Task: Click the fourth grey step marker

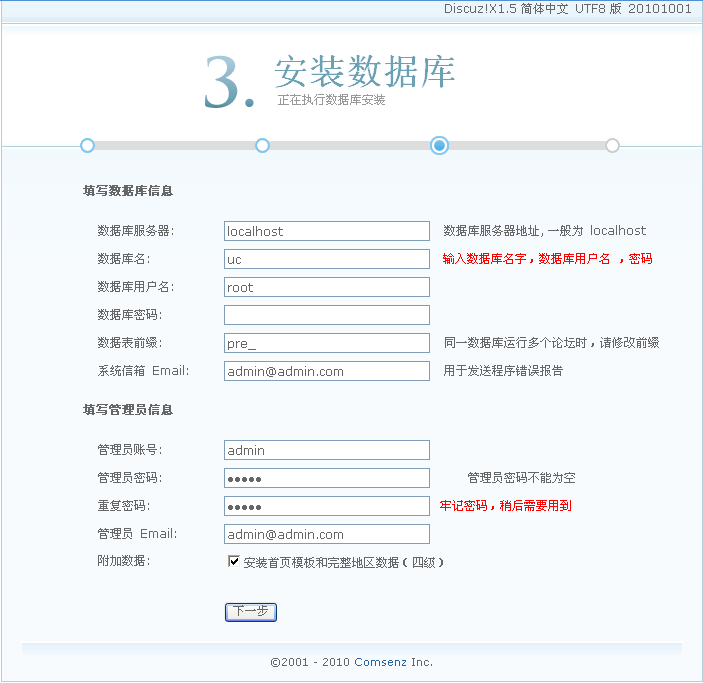Action: coord(612,146)
